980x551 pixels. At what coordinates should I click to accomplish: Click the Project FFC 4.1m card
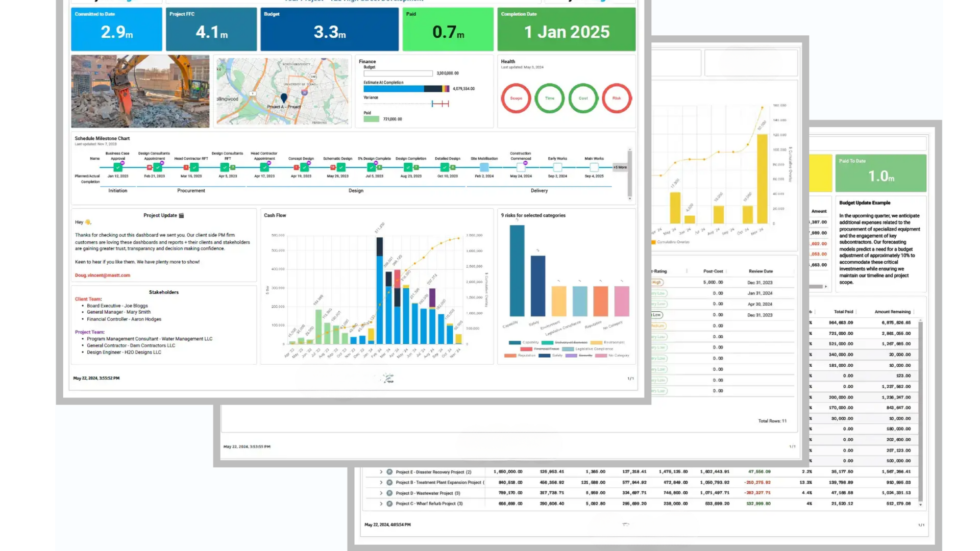click(x=211, y=29)
